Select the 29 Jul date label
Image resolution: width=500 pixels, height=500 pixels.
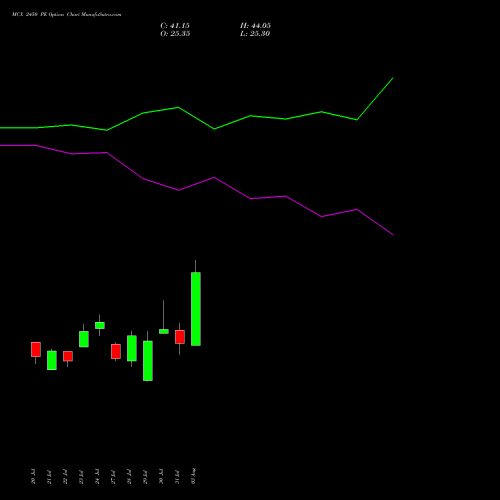[145, 477]
